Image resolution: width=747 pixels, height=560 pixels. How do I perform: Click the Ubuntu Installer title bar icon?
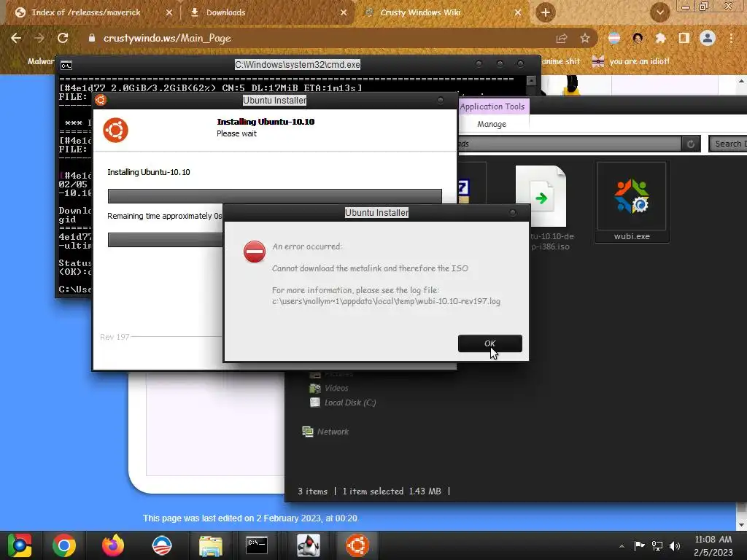tap(101, 100)
